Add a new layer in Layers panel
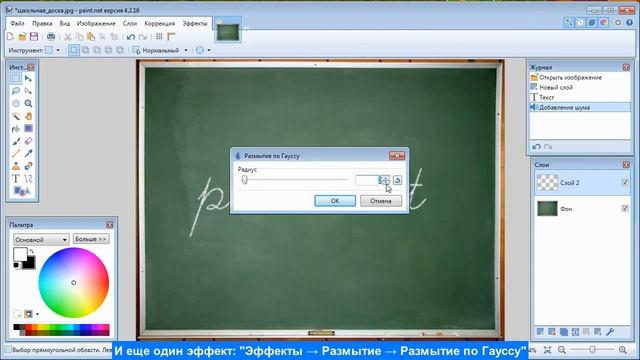The image size is (640, 360). pos(540,332)
